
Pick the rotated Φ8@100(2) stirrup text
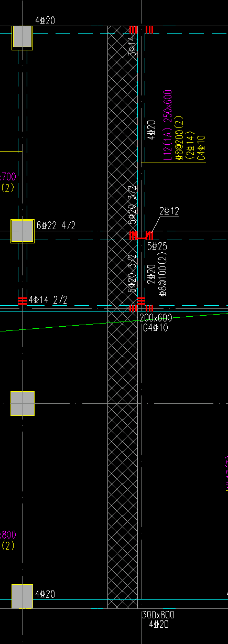(162, 274)
